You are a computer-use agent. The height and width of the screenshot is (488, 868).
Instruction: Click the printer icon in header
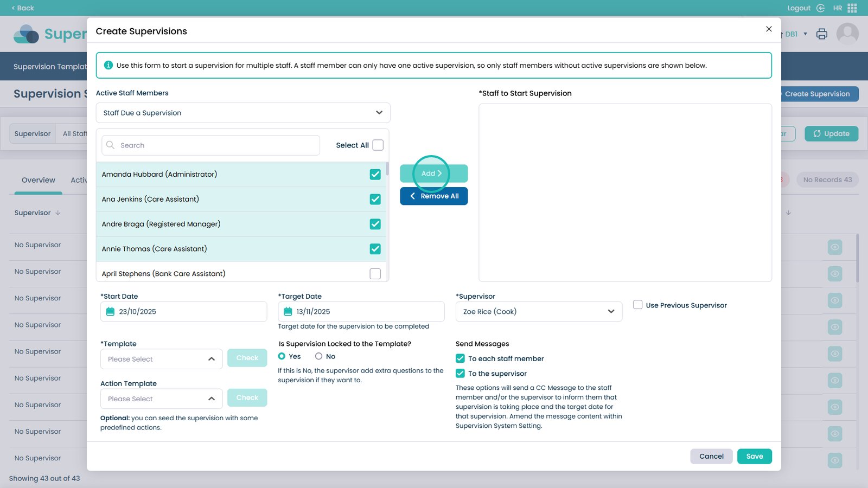click(821, 34)
